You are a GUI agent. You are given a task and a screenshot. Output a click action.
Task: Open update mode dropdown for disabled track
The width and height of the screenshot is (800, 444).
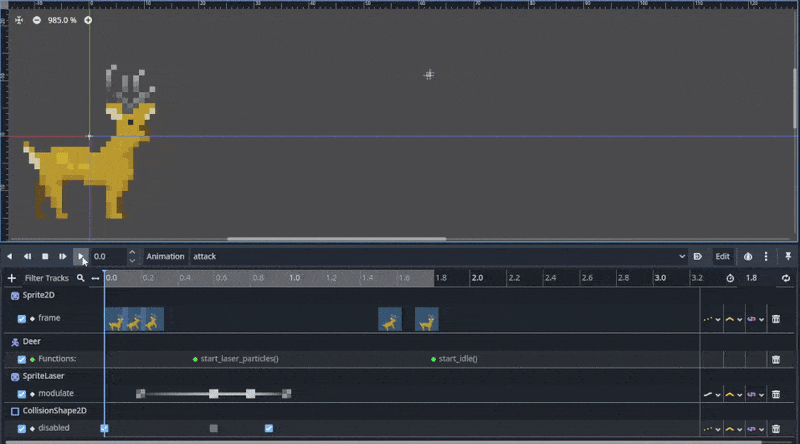pyautogui.click(x=711, y=429)
